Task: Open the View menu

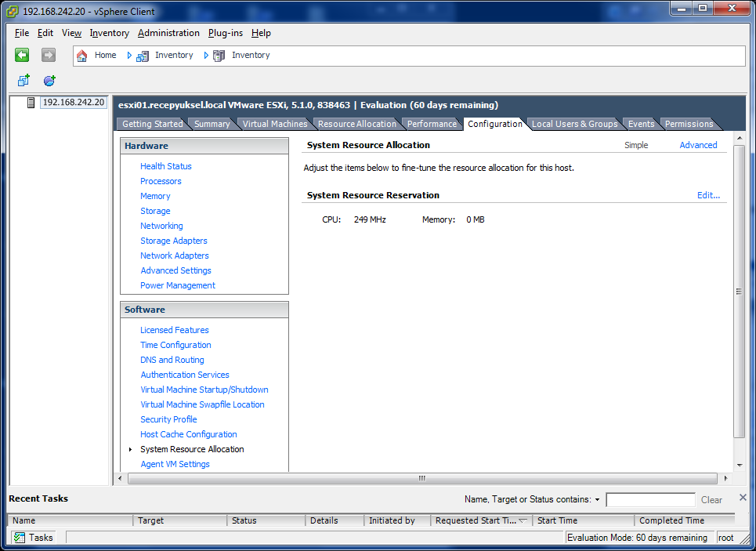Action: [71, 33]
